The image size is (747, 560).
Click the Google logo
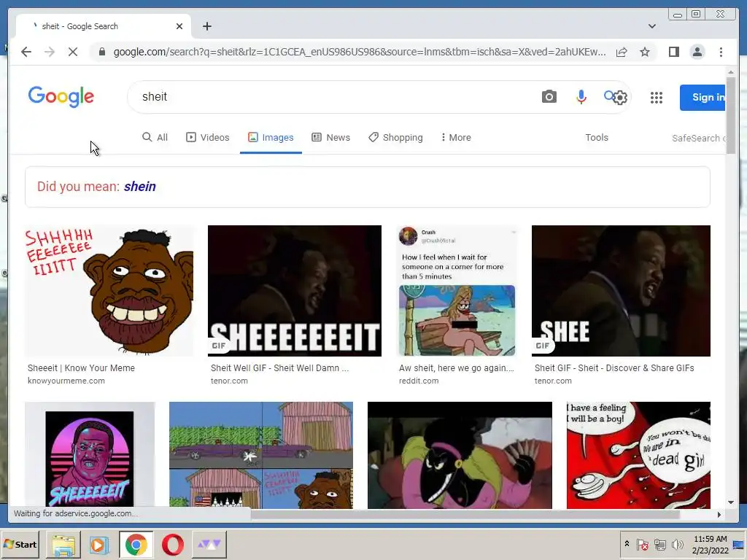click(x=61, y=97)
